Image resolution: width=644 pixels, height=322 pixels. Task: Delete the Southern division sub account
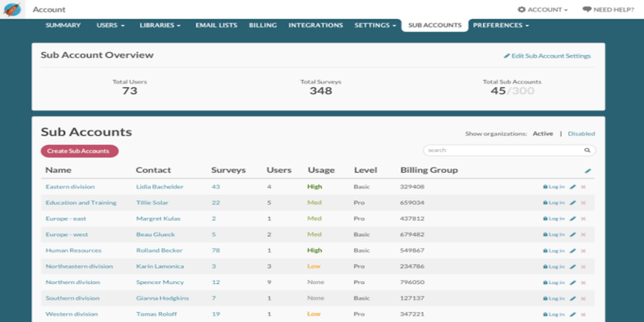[583, 298]
